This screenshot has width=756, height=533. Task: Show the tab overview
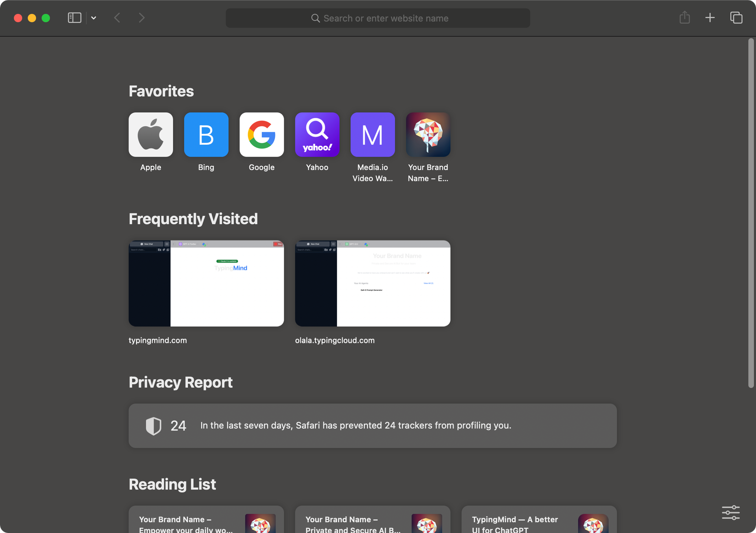736,18
